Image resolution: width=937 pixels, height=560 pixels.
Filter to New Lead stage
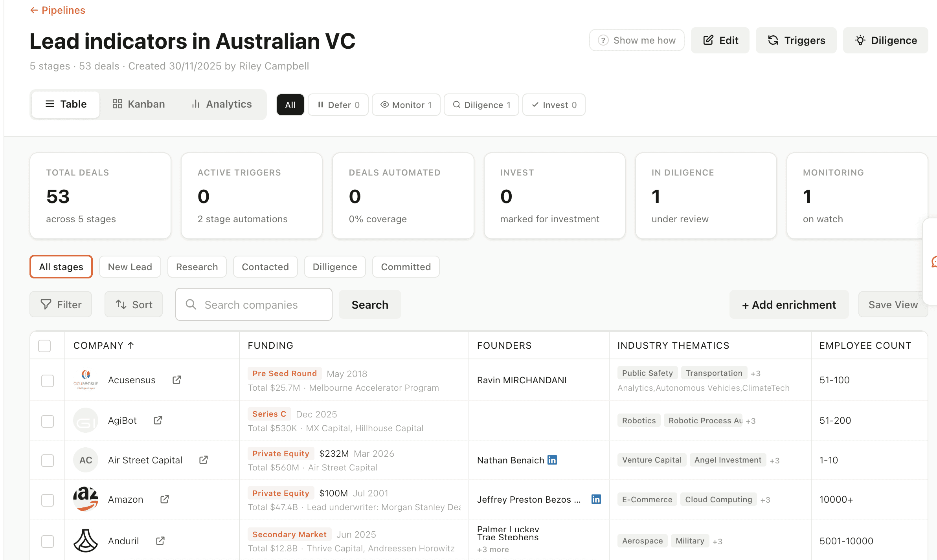click(130, 267)
